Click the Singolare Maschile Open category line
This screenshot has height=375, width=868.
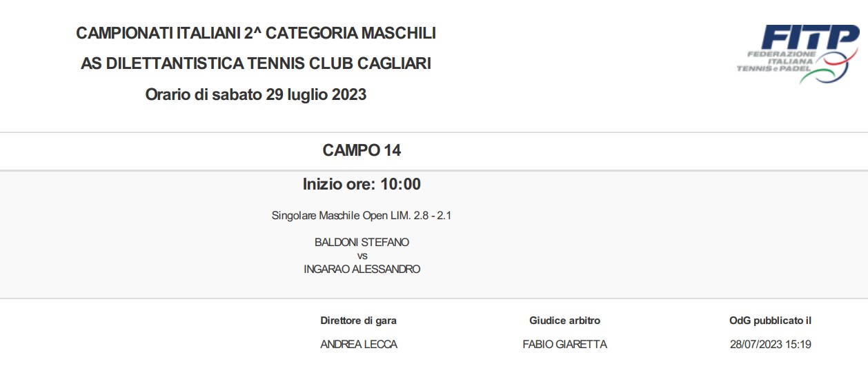click(x=362, y=216)
